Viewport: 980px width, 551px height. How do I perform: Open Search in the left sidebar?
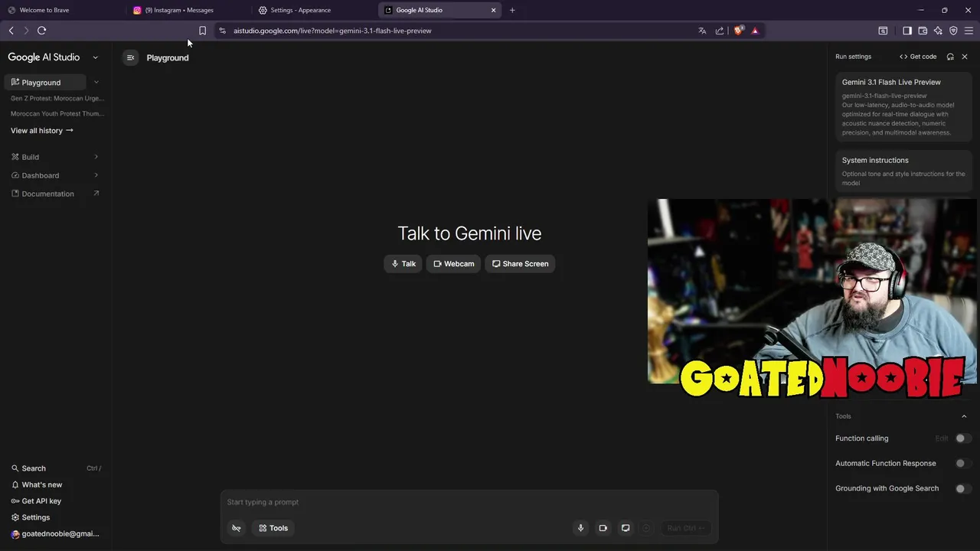pyautogui.click(x=55, y=468)
